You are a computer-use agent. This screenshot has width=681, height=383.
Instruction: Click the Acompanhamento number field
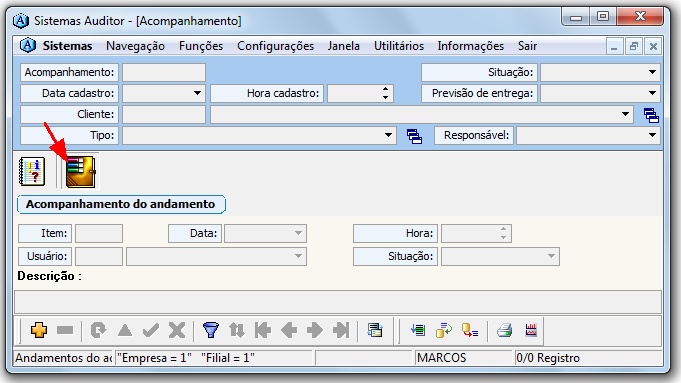click(164, 72)
